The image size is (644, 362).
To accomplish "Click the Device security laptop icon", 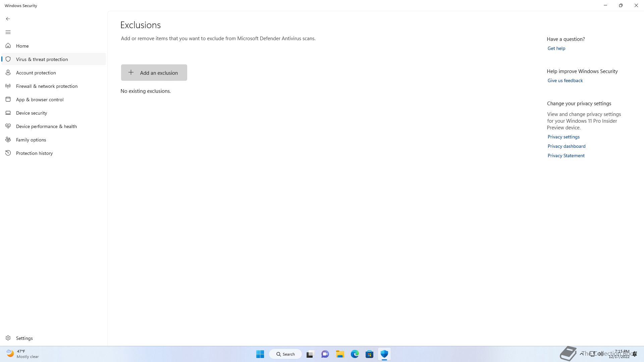I will pos(8,113).
